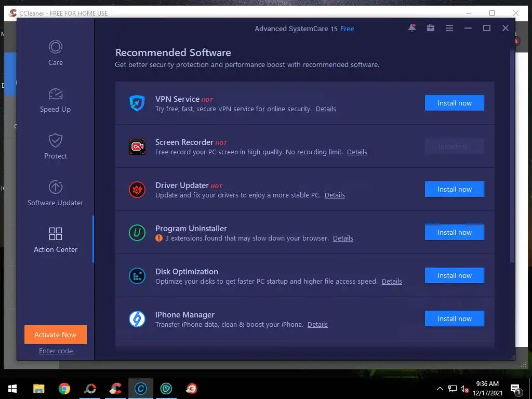Viewport: 532px width, 399px height.
Task: Click the Recommended Software list scrollbar
Action: (512, 156)
